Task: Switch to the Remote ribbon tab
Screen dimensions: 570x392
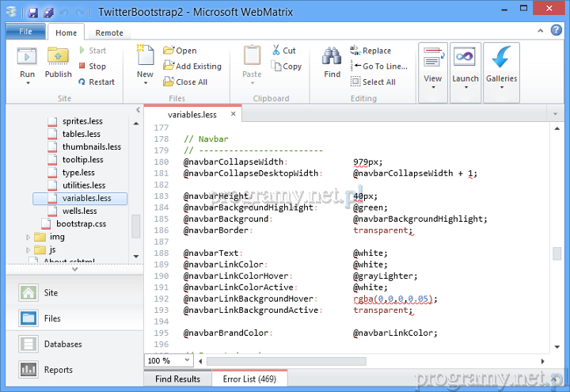Action: [109, 32]
